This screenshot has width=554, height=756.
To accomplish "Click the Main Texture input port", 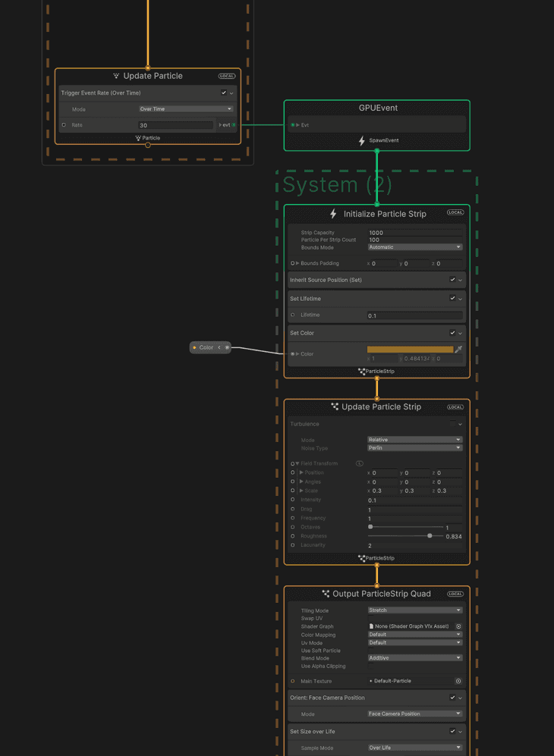I will (x=292, y=681).
